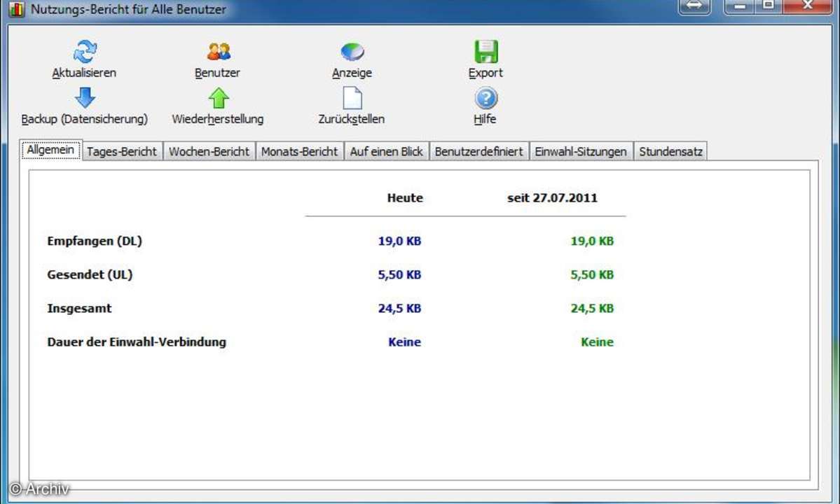This screenshot has height=504, width=840.
Task: Click blue 5,50 KB Gesendet value
Action: click(399, 275)
